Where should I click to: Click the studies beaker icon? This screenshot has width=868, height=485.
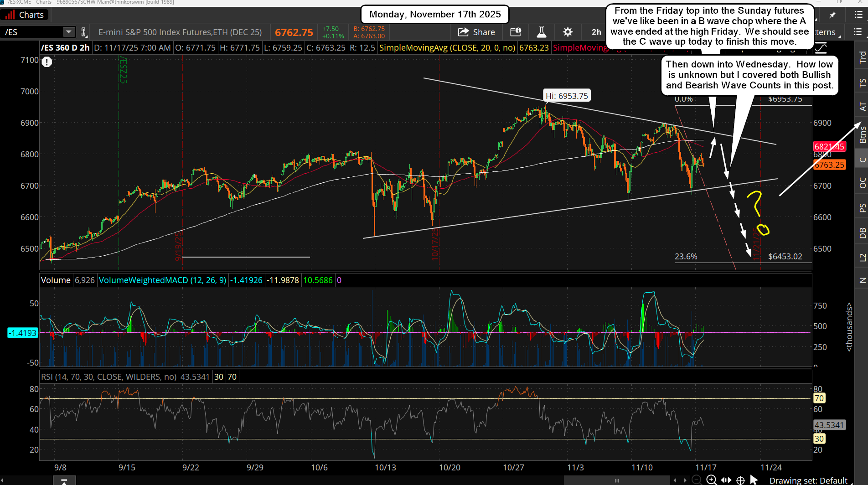click(541, 32)
